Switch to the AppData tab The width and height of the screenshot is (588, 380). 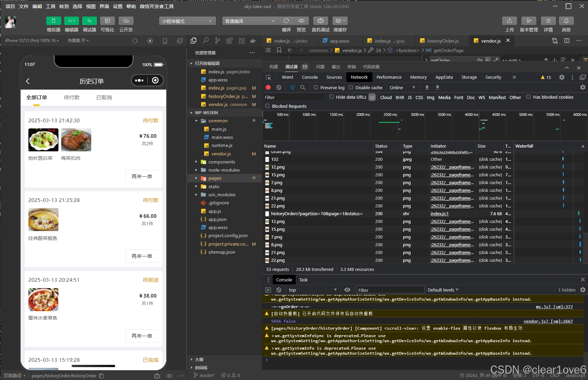tap(444, 77)
